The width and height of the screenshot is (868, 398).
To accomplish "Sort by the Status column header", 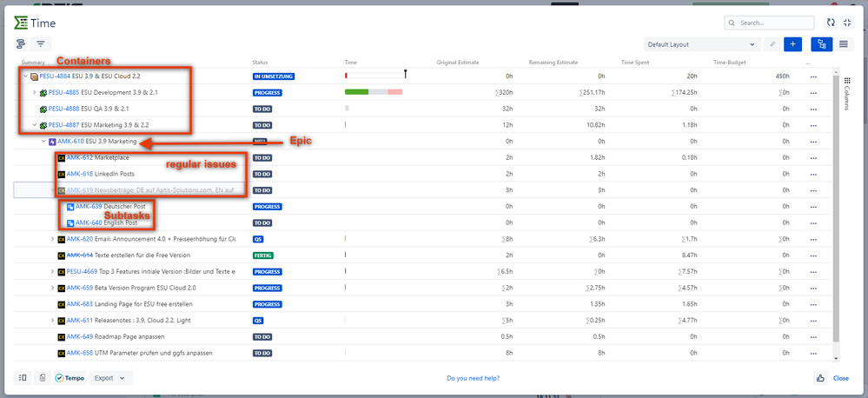I will 260,63.
